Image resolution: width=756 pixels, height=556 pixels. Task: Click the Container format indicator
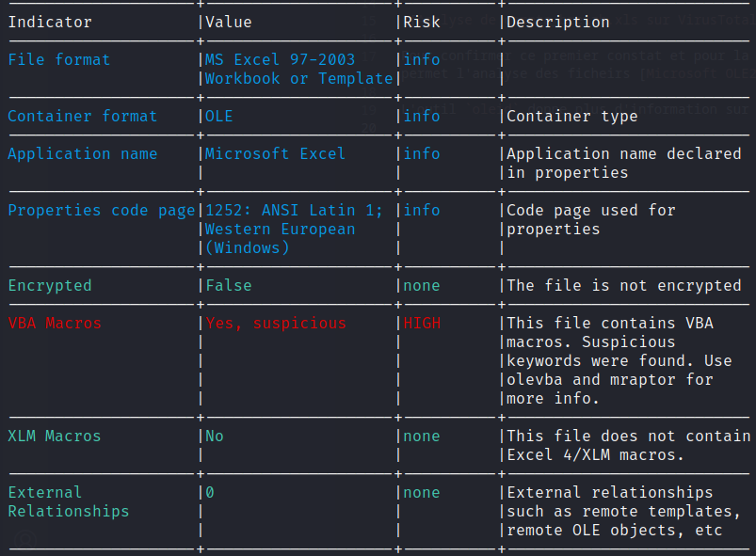point(83,116)
